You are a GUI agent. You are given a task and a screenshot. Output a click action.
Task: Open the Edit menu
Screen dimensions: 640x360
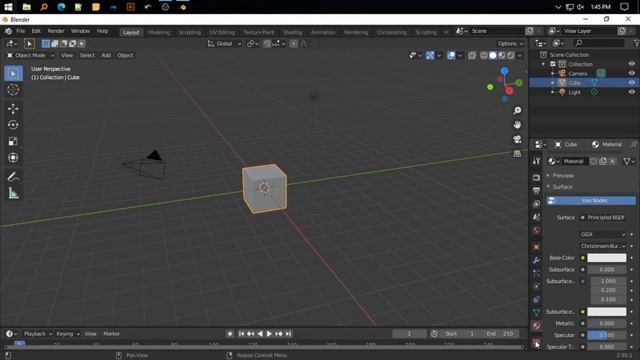click(36, 31)
